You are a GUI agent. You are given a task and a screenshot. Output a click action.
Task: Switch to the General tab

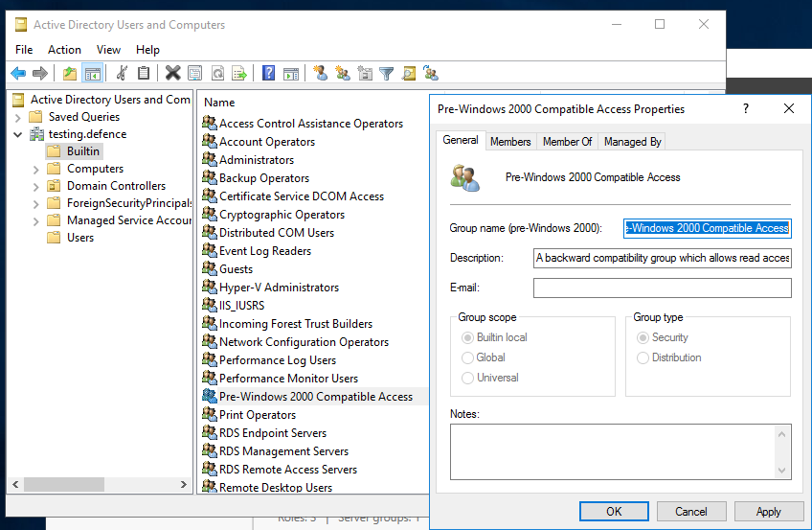click(461, 140)
